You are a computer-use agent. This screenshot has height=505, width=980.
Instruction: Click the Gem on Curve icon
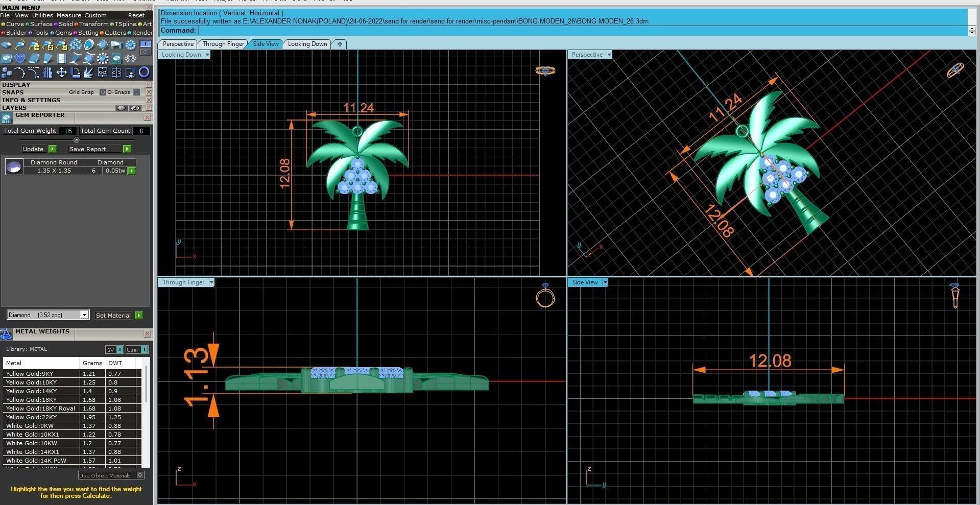point(20,44)
